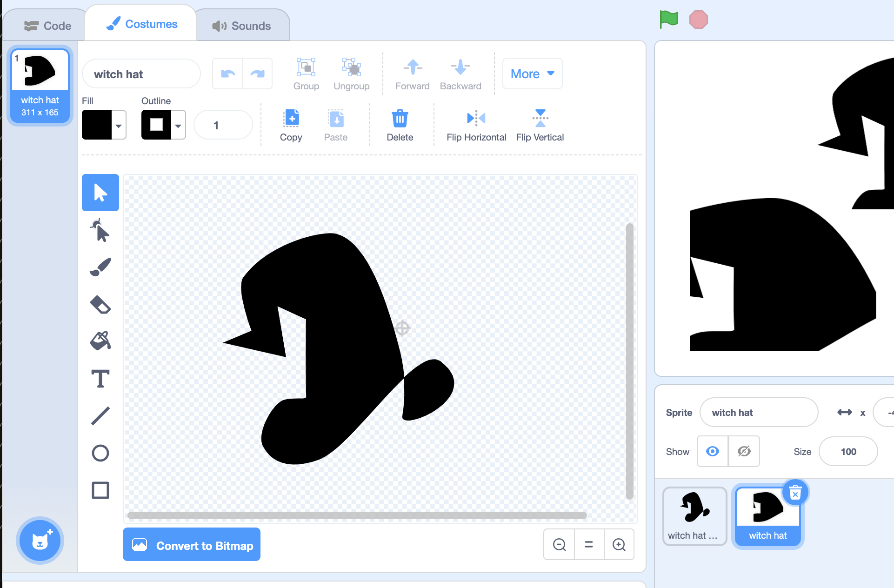Click the Redo arrow button
This screenshot has height=588, width=894.
coord(257,73)
